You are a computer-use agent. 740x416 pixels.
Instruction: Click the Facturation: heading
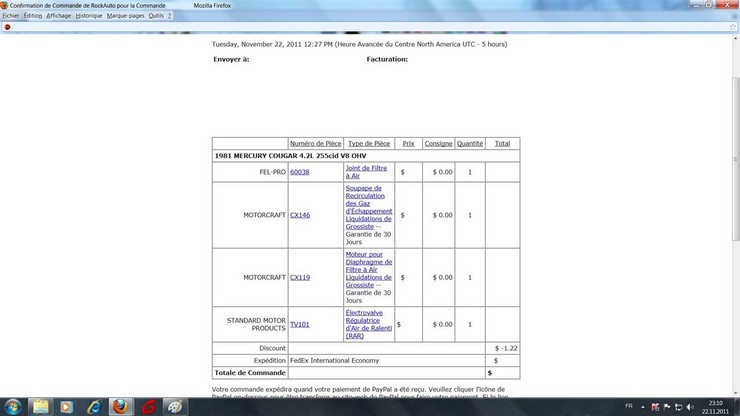coord(387,59)
